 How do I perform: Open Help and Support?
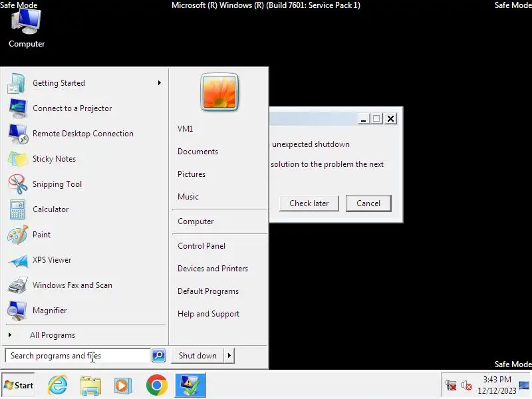[208, 314]
